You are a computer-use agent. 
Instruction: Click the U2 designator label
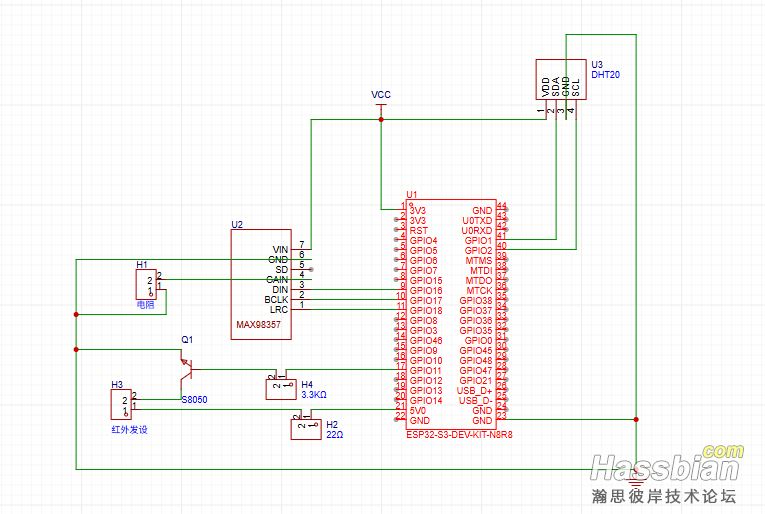[237, 224]
